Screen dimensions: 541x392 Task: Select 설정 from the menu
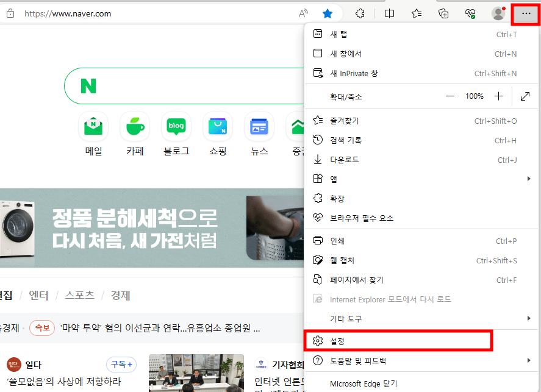coord(398,341)
